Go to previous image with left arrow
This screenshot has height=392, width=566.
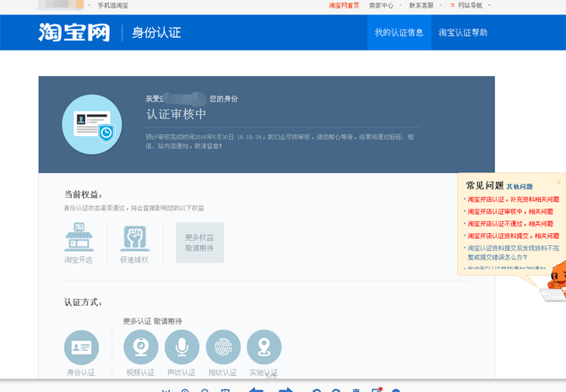(x=256, y=389)
